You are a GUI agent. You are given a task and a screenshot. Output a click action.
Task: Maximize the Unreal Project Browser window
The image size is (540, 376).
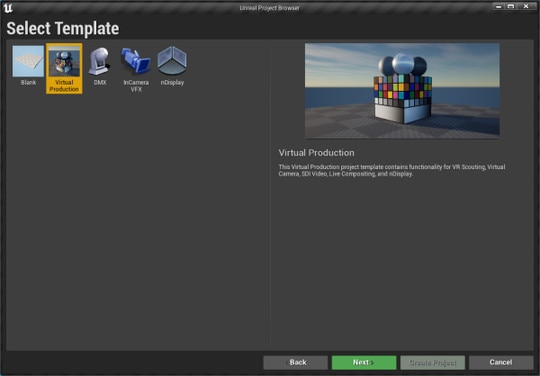[511, 6]
